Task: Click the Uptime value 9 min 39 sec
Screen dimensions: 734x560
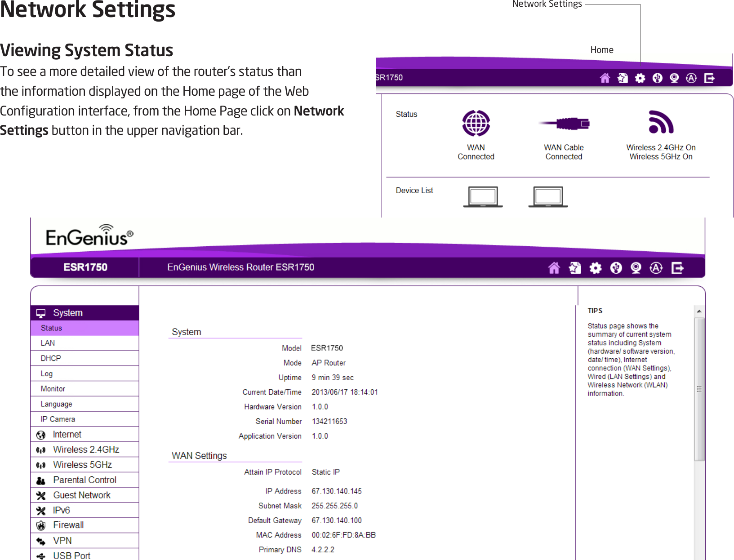Action: tap(333, 378)
